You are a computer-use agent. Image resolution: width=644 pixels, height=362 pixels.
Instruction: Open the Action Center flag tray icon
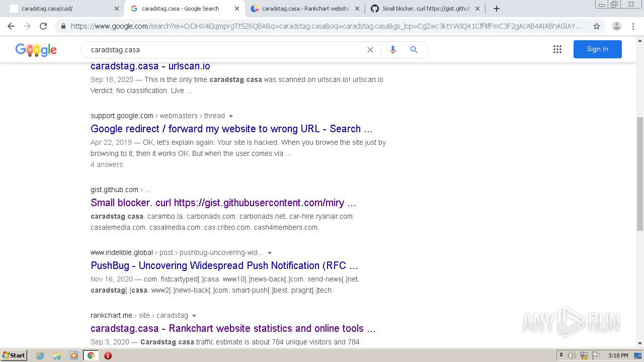pos(596,355)
